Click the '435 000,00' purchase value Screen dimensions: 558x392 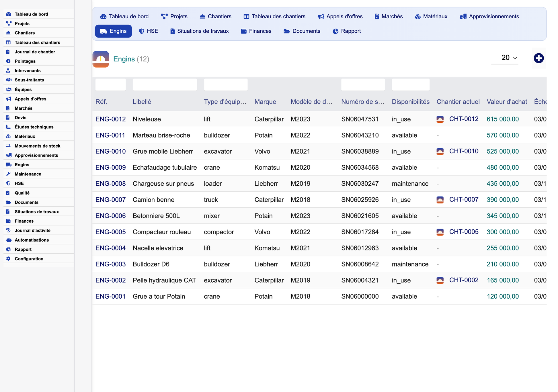[503, 184]
